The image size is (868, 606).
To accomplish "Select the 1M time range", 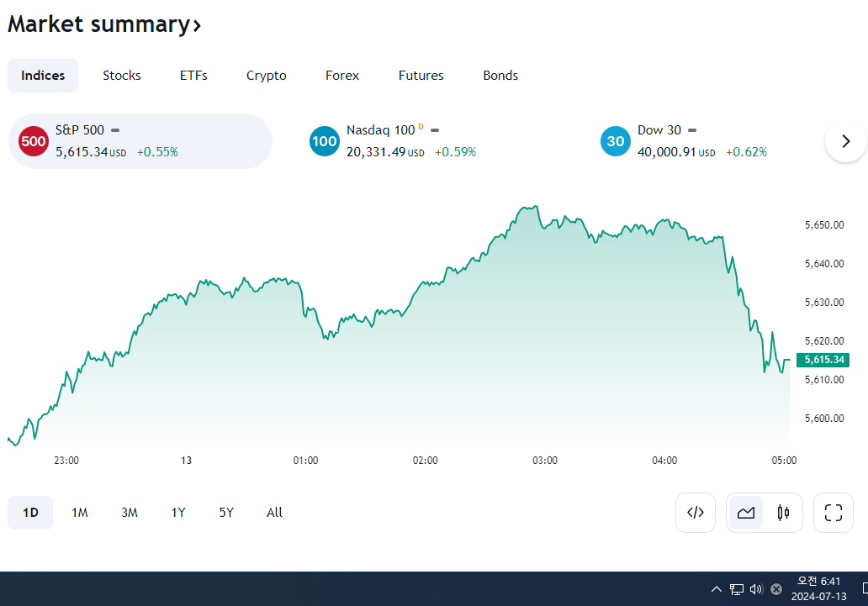I will [80, 513].
